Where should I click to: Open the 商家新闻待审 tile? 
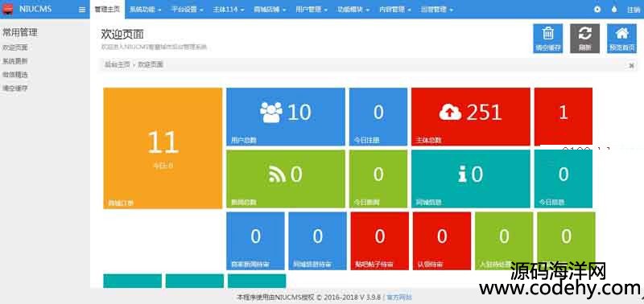tap(255, 240)
